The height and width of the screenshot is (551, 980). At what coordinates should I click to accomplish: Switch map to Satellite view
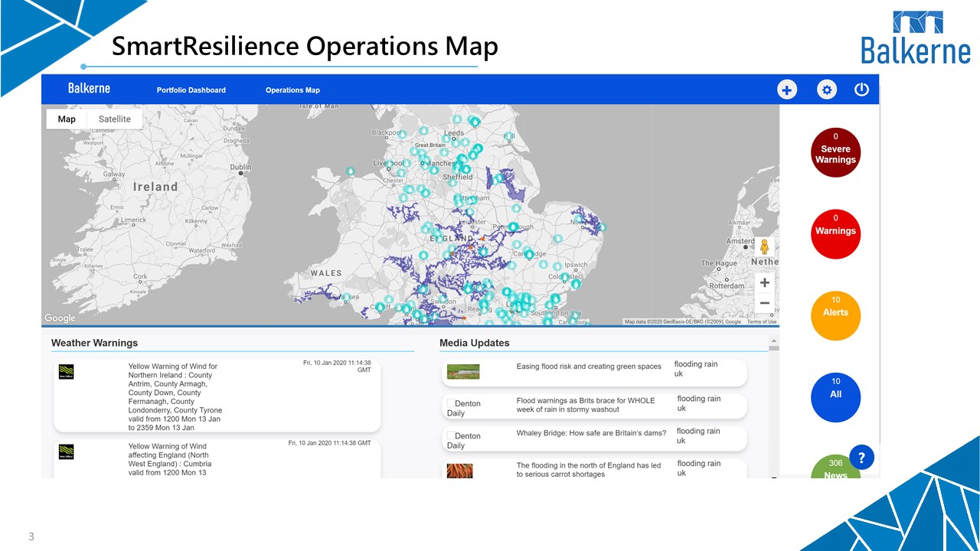point(115,119)
